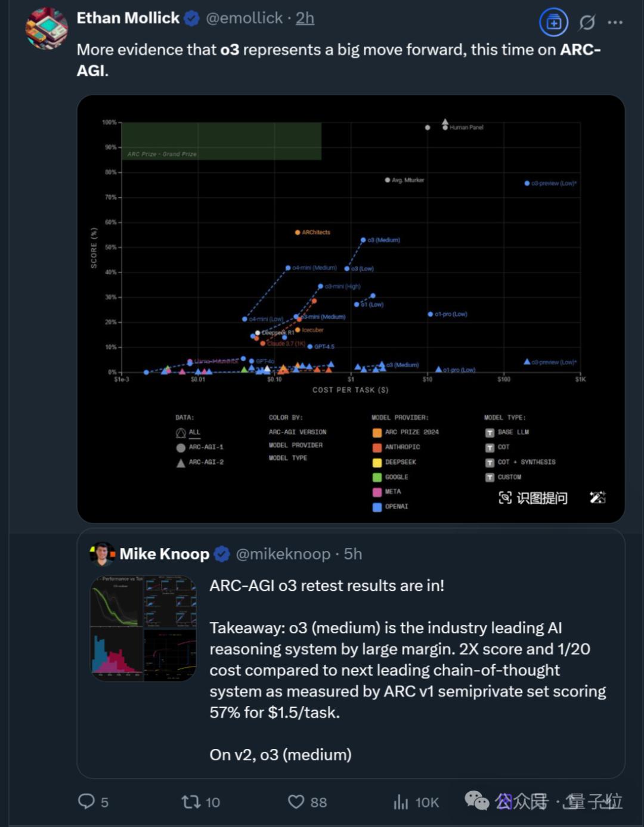Click the blue add-to-collection icon
Viewport: 644px width, 827px height.
coord(553,23)
